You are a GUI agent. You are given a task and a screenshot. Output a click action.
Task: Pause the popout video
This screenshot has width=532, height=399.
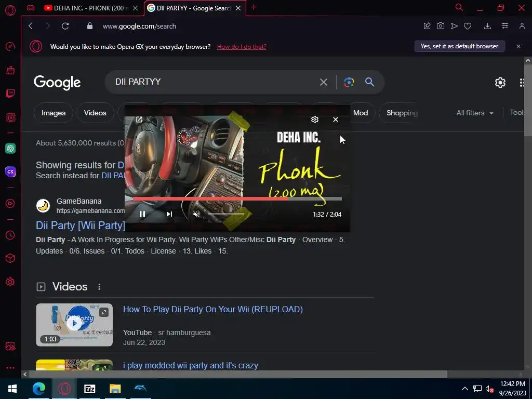(142, 214)
